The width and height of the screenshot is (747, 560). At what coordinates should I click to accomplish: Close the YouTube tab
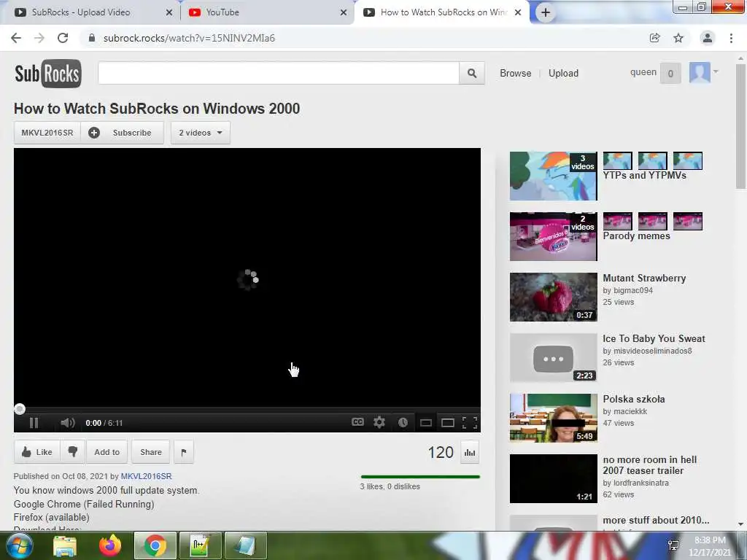[344, 13]
